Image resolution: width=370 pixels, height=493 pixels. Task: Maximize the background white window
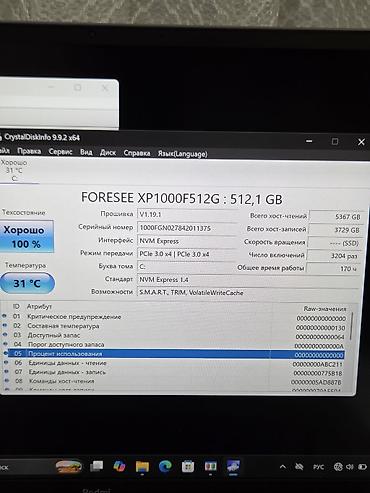tap(78, 87)
